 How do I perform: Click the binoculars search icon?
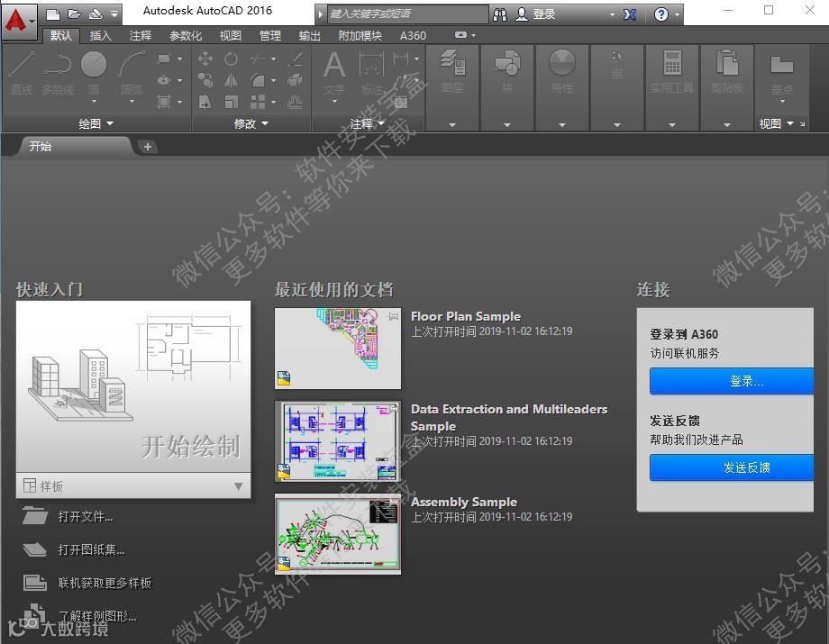pos(499,14)
